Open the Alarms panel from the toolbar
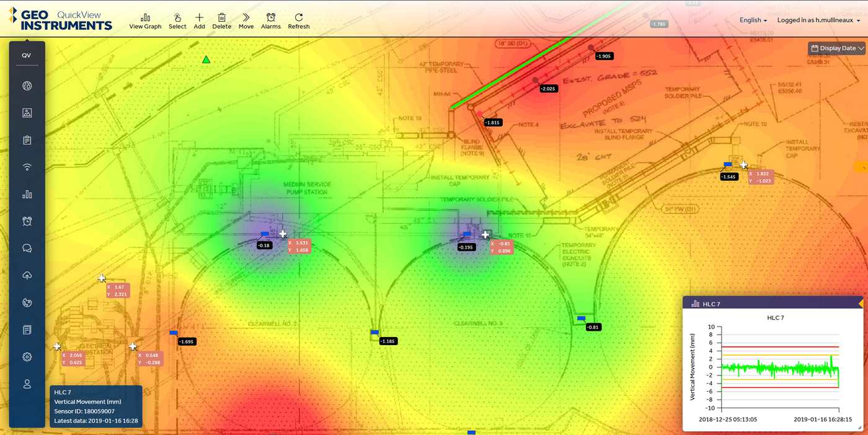868x435 pixels. coord(270,20)
